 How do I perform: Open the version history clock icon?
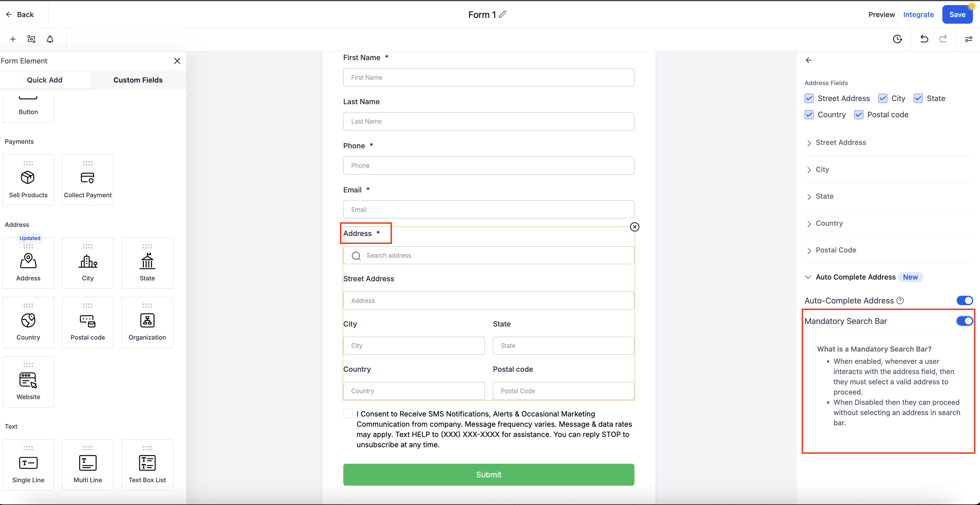(x=897, y=39)
